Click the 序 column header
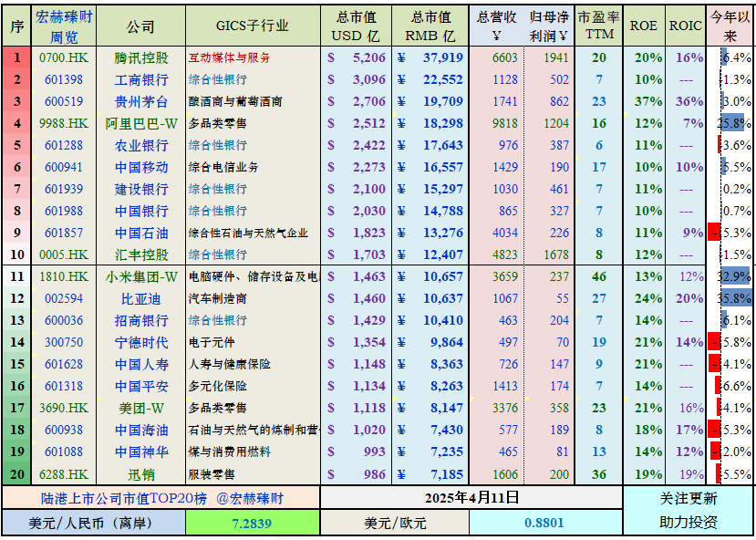The image size is (756, 540). (17, 26)
